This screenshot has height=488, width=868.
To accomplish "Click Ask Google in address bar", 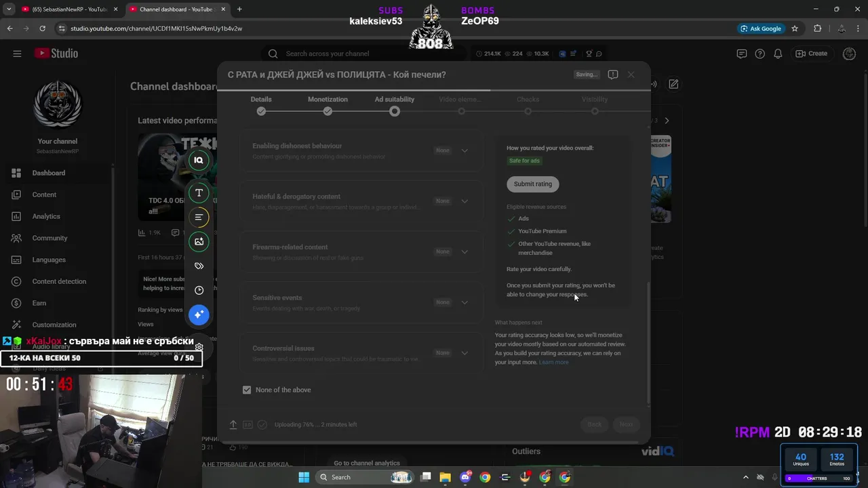I will click(761, 28).
